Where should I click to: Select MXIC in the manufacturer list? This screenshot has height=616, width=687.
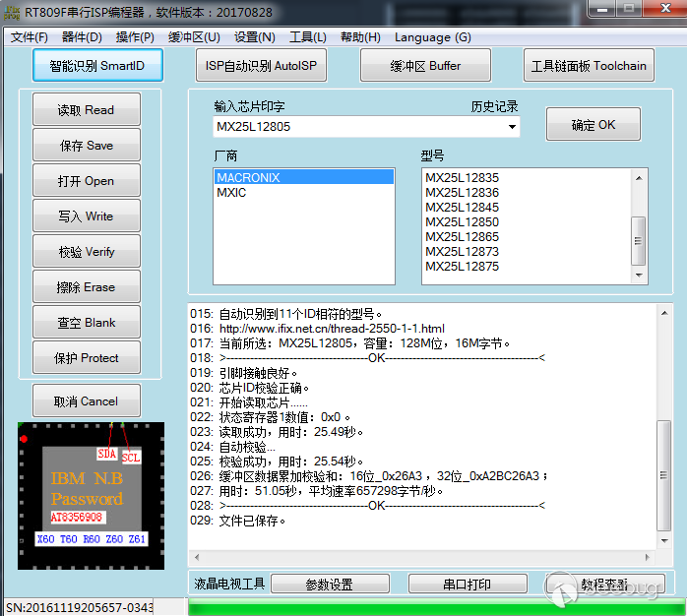(232, 193)
